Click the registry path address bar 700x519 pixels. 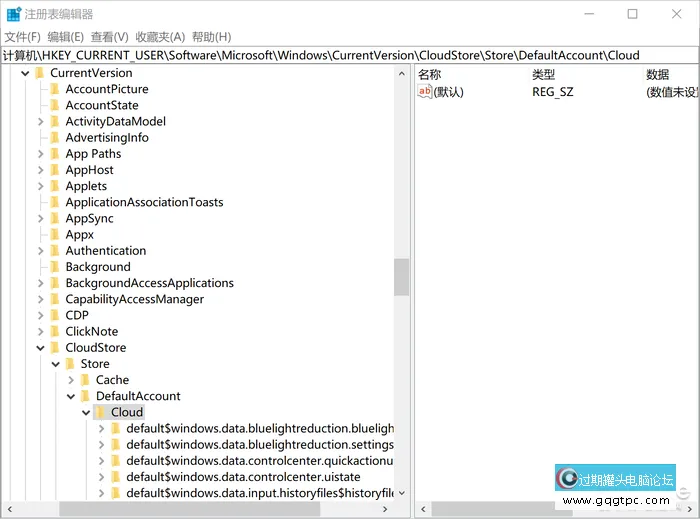pyautogui.click(x=350, y=55)
